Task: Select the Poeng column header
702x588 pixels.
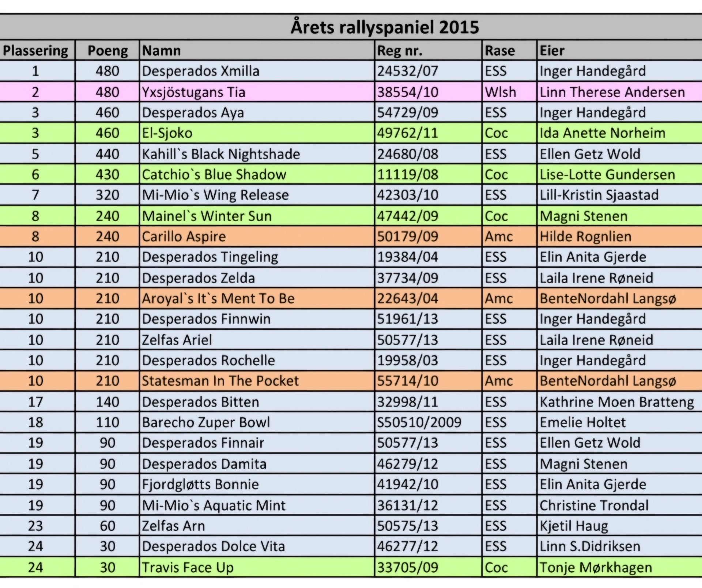Action: 107,50
